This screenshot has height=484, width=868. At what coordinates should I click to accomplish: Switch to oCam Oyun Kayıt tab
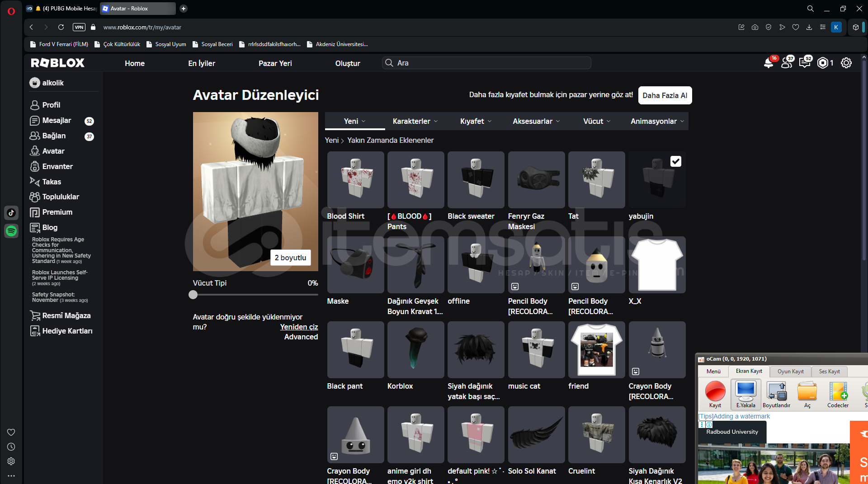[x=790, y=371]
